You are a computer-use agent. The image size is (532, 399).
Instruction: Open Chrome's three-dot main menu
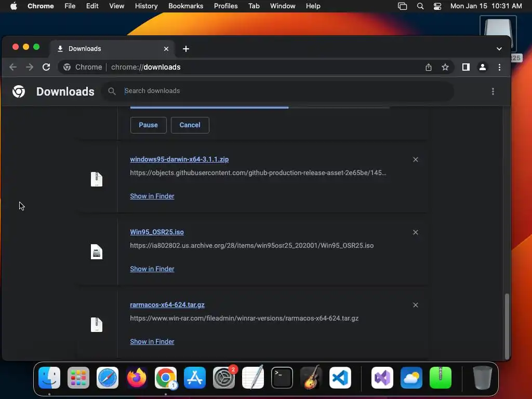pos(499,67)
